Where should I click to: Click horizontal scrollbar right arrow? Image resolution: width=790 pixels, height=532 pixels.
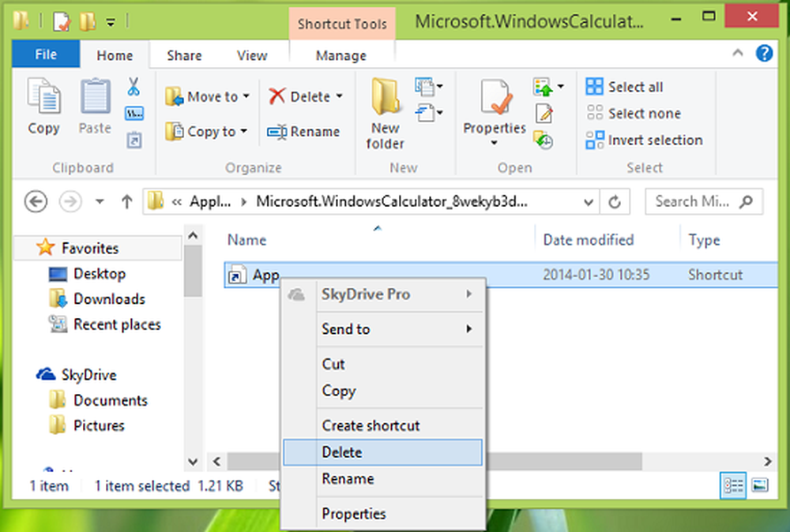(767, 461)
